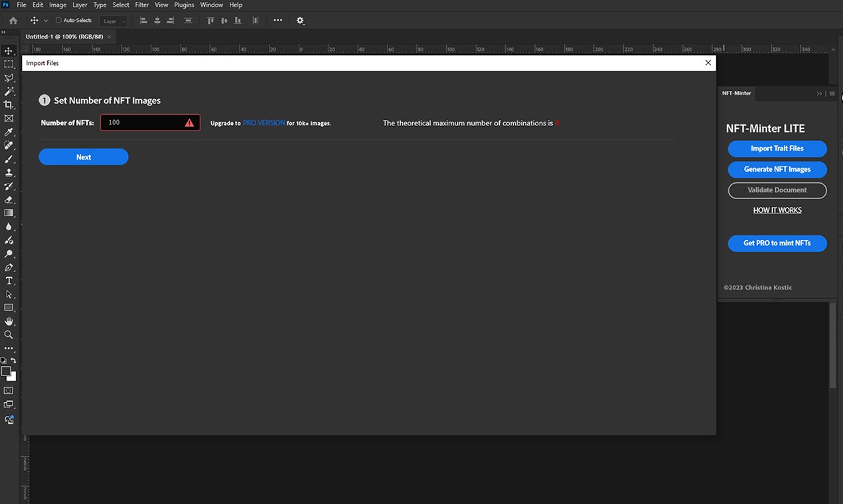843x504 pixels.
Task: Select the Eyedropper tool
Action: pyautogui.click(x=9, y=132)
